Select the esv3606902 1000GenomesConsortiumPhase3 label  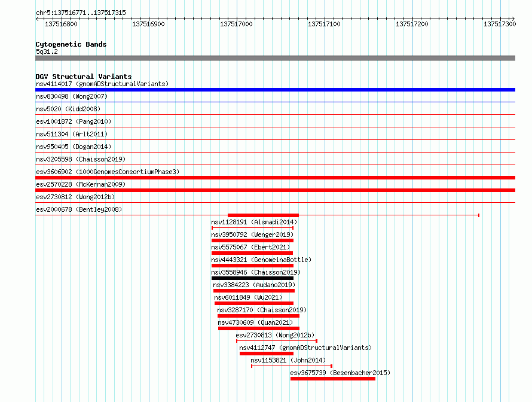[108, 172]
